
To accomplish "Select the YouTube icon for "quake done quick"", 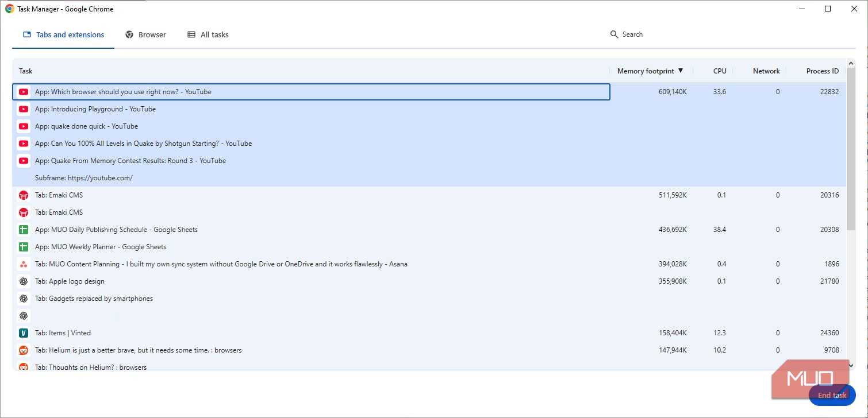I will pyautogui.click(x=24, y=126).
